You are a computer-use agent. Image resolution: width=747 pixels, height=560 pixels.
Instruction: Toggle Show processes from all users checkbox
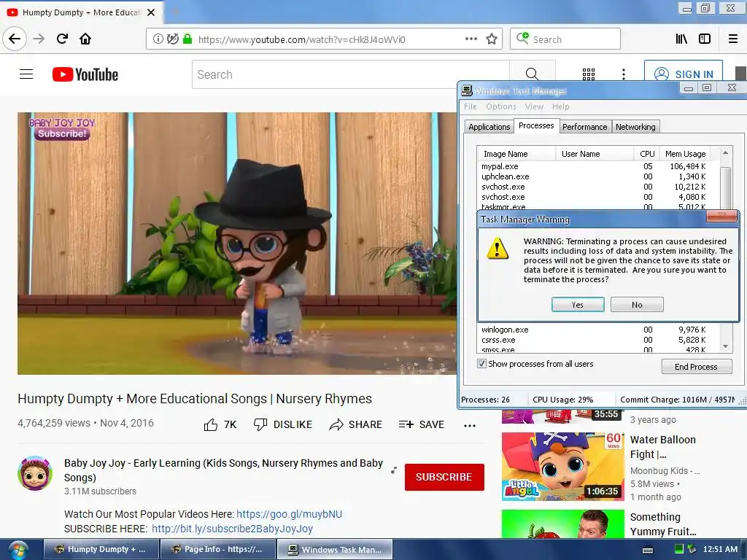click(481, 364)
